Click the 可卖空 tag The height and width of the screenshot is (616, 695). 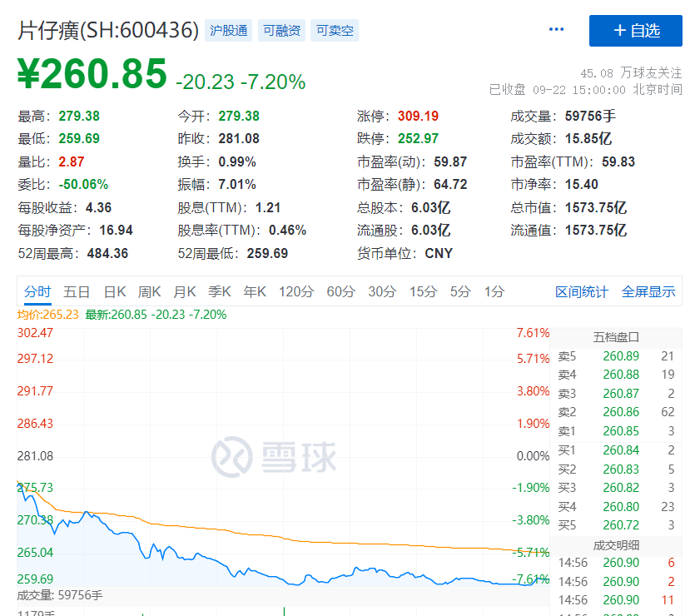click(x=335, y=31)
